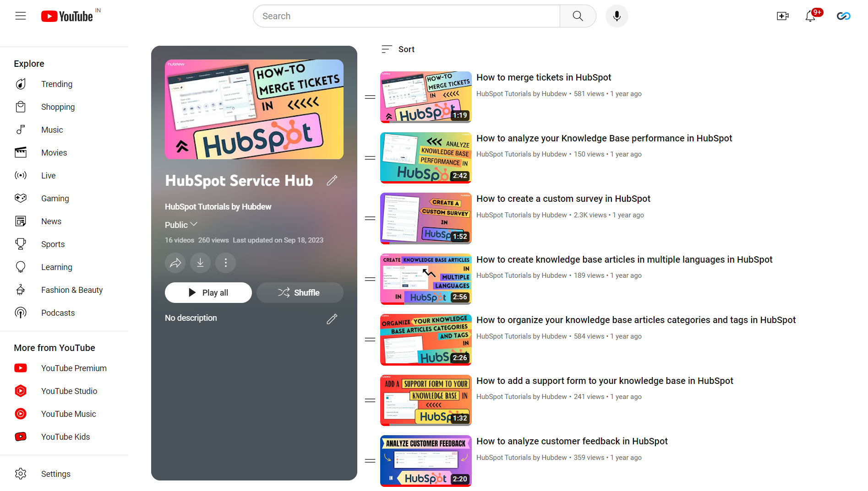Image resolution: width=868 pixels, height=491 pixels.
Task: Open the account avatar menu
Action: tap(843, 16)
